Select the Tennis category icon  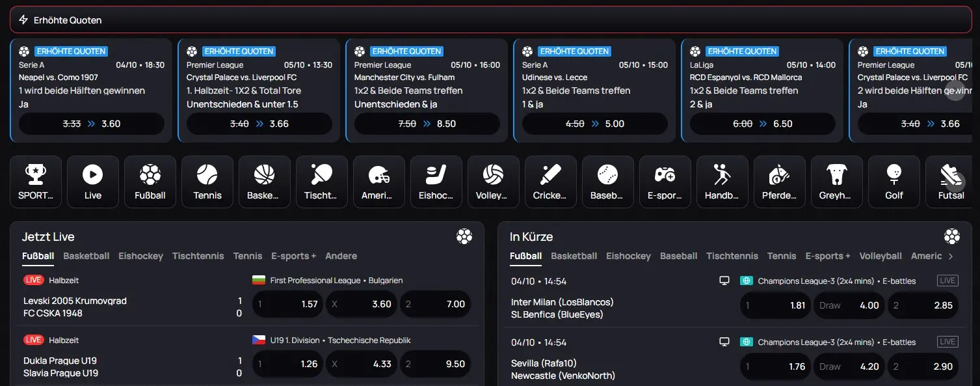(x=207, y=182)
